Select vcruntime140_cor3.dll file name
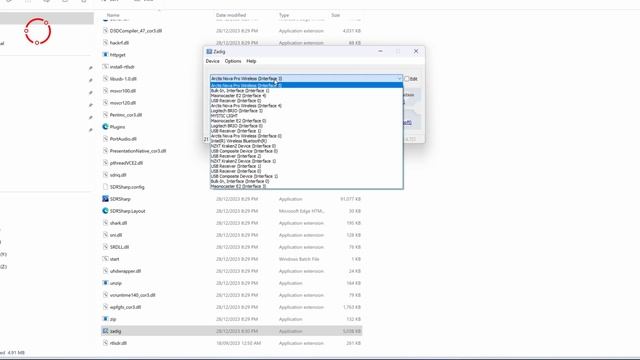The height and width of the screenshot is (360, 640). [x=133, y=295]
